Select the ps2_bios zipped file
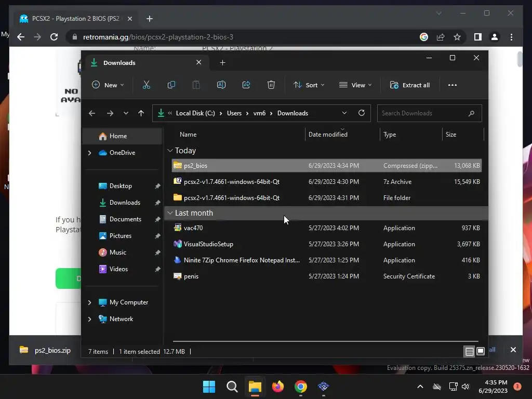 (x=326, y=166)
